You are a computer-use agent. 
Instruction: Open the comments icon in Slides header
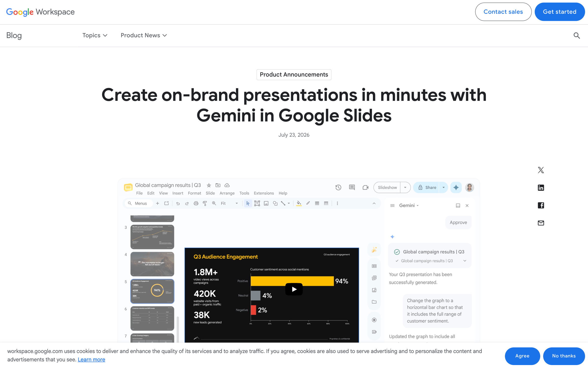(352, 187)
